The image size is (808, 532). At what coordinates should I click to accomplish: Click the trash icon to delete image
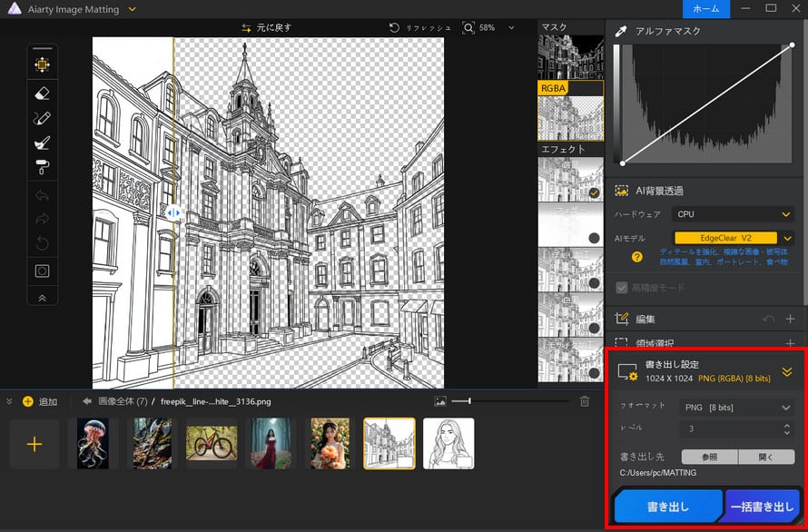[585, 400]
